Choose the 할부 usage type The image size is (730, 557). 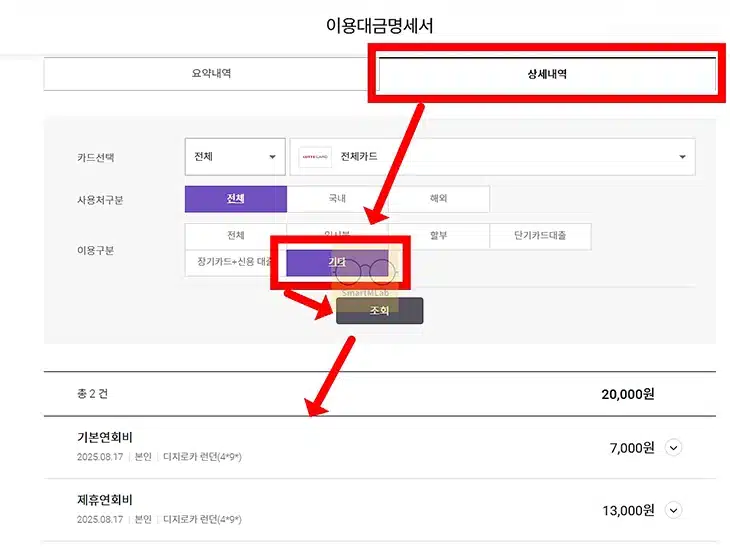click(x=439, y=236)
